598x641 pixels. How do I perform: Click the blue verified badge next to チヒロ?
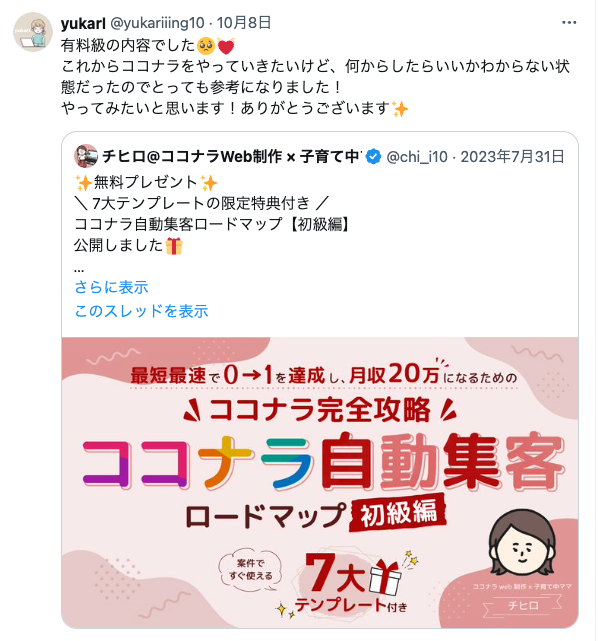tap(373, 156)
